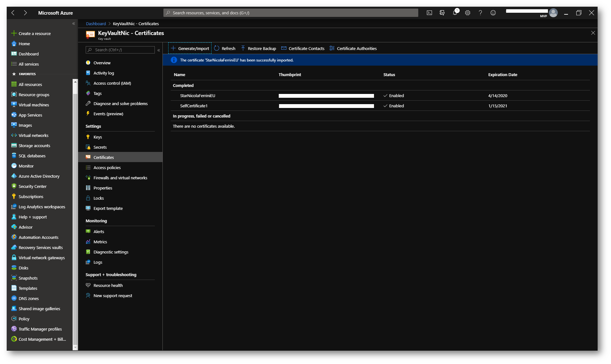Click Generate/Import certificate button
Screen dimensions: 611x364
click(190, 48)
